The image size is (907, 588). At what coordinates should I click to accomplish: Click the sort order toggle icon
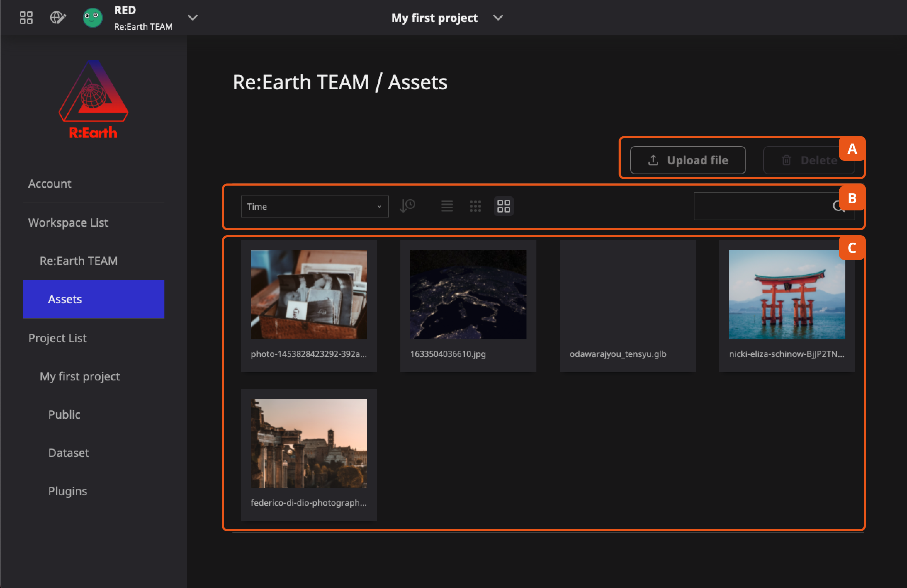[x=409, y=207]
